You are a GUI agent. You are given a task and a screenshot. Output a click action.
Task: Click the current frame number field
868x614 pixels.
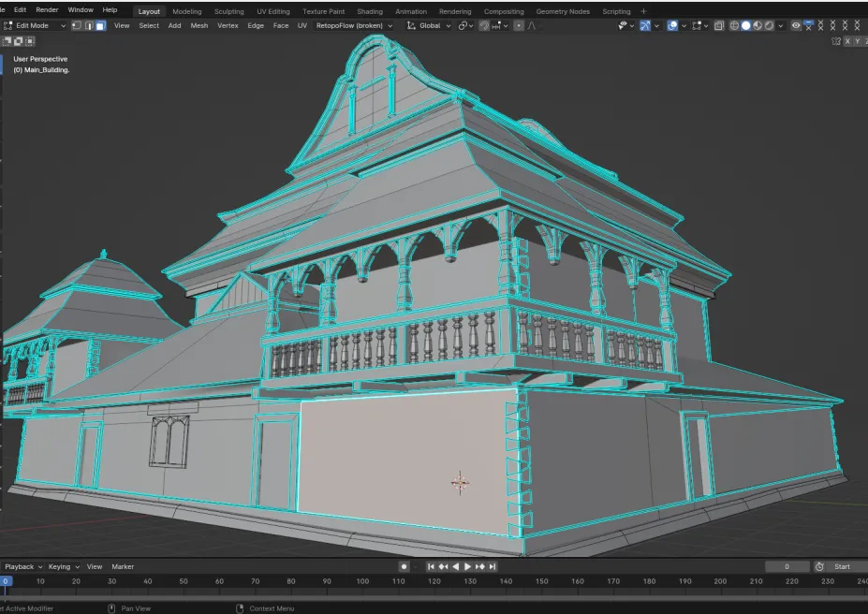coord(787,566)
